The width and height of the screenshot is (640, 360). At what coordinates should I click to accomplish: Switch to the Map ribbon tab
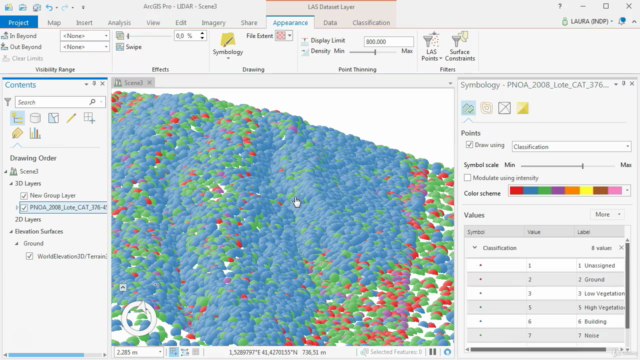click(54, 22)
